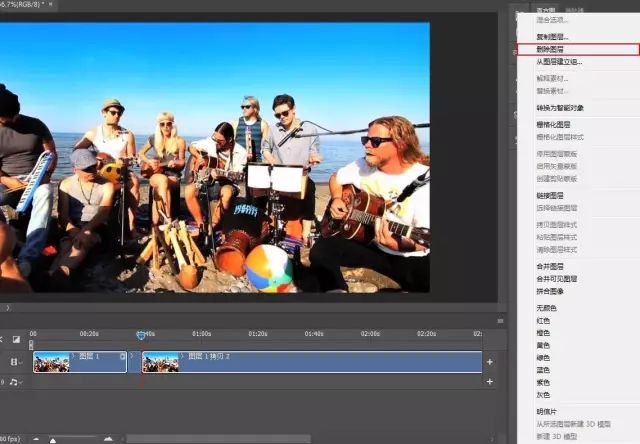The width and height of the screenshot is (640, 444).
Task: Add media to the video track with plus
Action: click(490, 362)
